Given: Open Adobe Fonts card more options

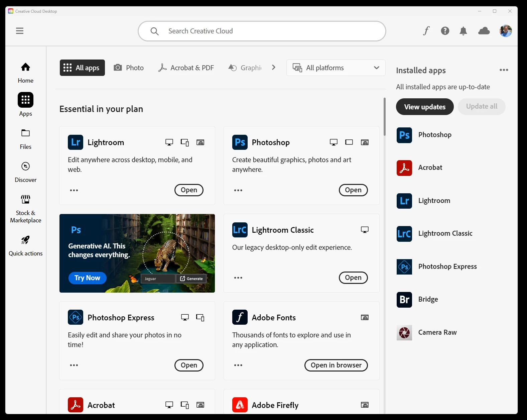Looking at the screenshot, I should point(238,365).
